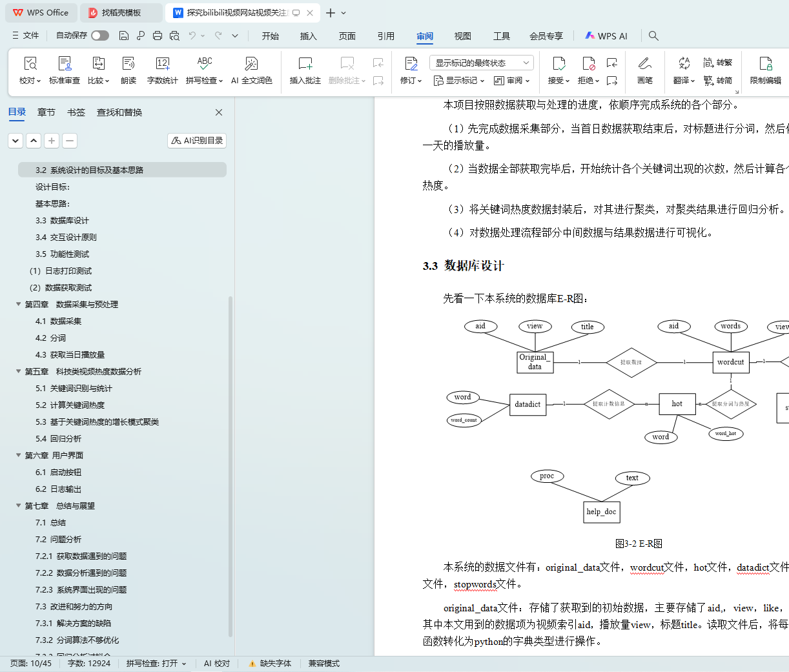Select the 画笔 pen tool

point(644,64)
